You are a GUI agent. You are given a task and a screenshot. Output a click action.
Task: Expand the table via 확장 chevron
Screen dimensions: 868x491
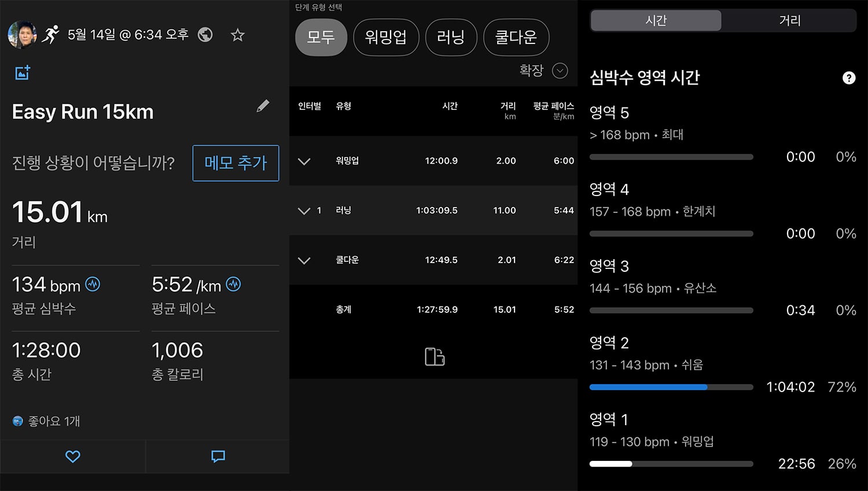[x=560, y=71]
